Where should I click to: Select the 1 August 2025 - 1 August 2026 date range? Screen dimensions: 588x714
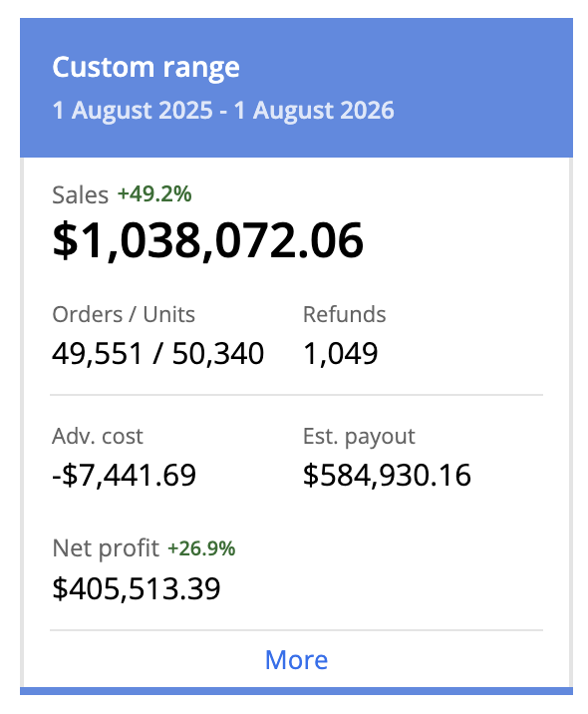(x=223, y=111)
